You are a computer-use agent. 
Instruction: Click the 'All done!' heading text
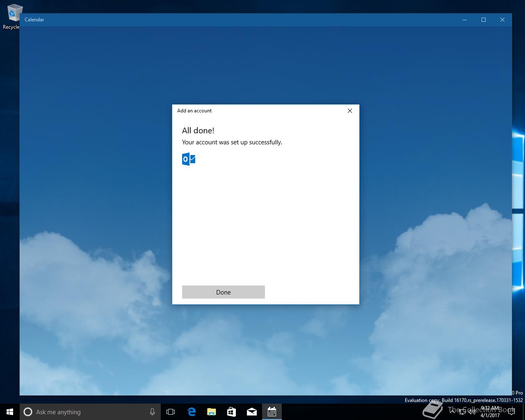198,130
